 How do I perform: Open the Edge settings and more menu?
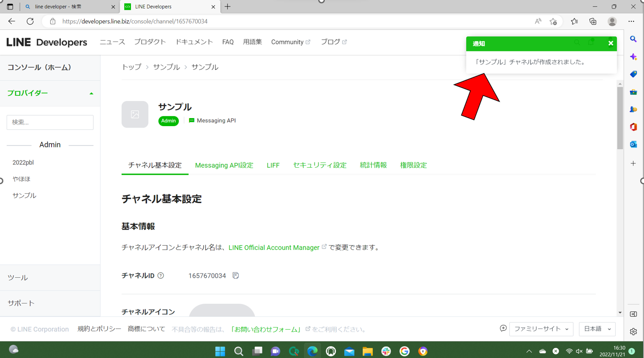[631, 21]
